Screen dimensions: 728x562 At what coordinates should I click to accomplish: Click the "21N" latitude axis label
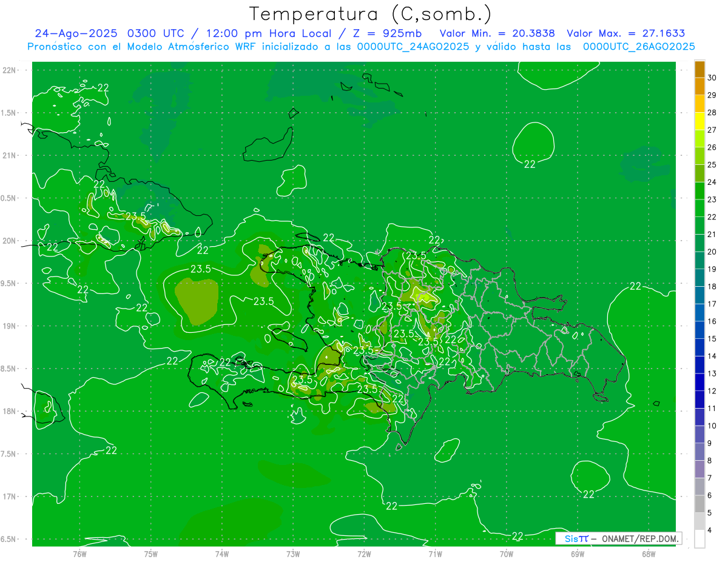tap(9, 155)
